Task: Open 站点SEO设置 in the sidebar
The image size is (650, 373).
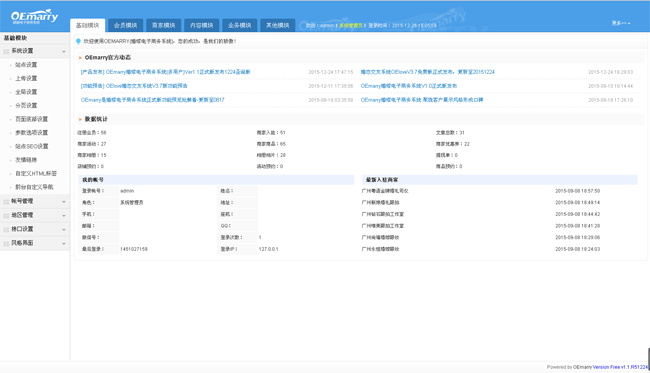Action: (32, 146)
